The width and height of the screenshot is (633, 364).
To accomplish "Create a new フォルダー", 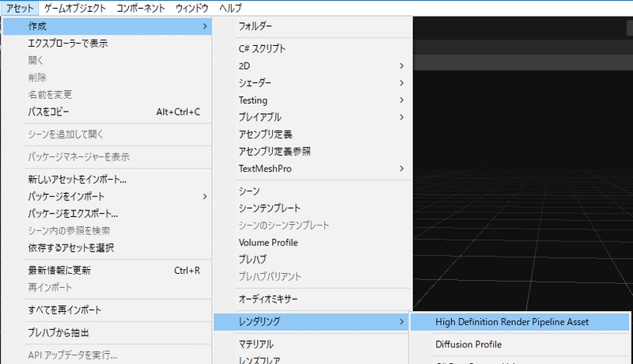I will 312,26.
